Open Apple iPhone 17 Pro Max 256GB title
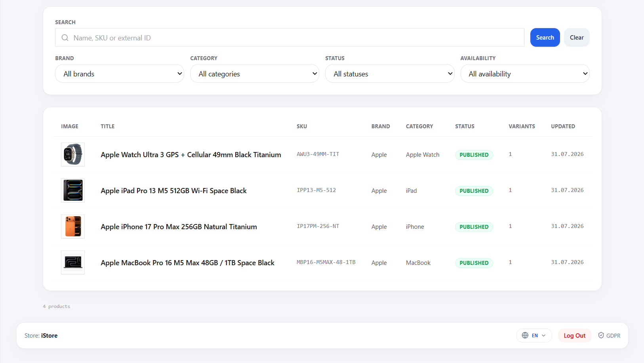 click(179, 227)
